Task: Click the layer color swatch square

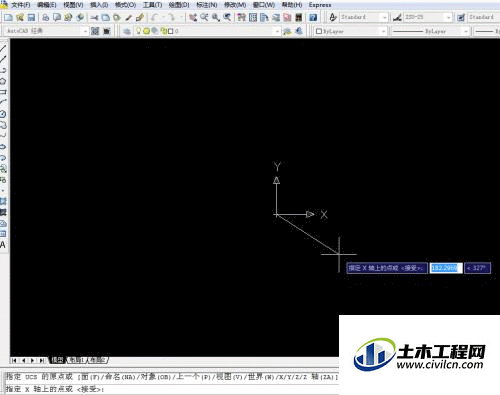Action: 171,31
